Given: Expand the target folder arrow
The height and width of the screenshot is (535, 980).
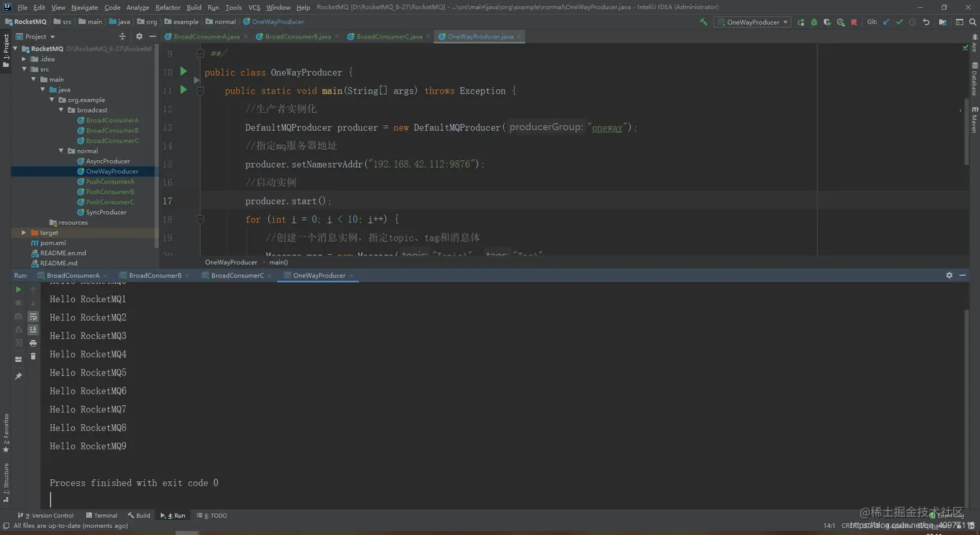Looking at the screenshot, I should click(x=25, y=233).
